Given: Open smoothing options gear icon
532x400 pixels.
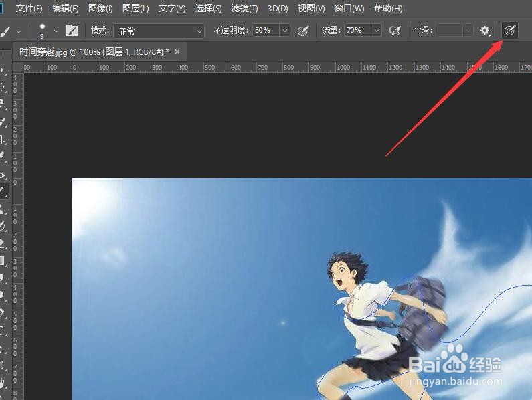Looking at the screenshot, I should 485,31.
